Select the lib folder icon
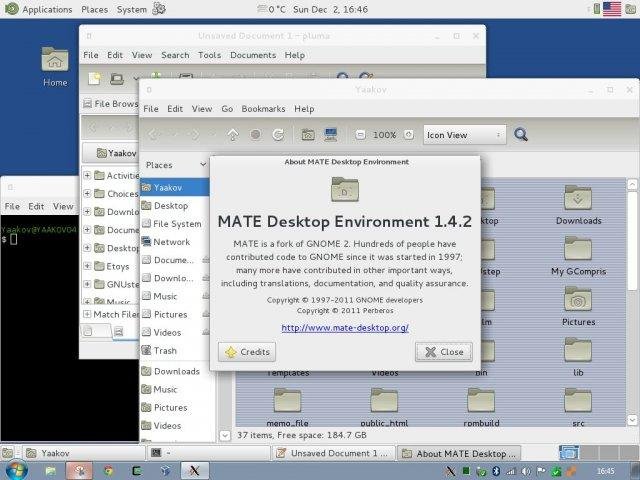The image size is (640, 480). [x=578, y=357]
